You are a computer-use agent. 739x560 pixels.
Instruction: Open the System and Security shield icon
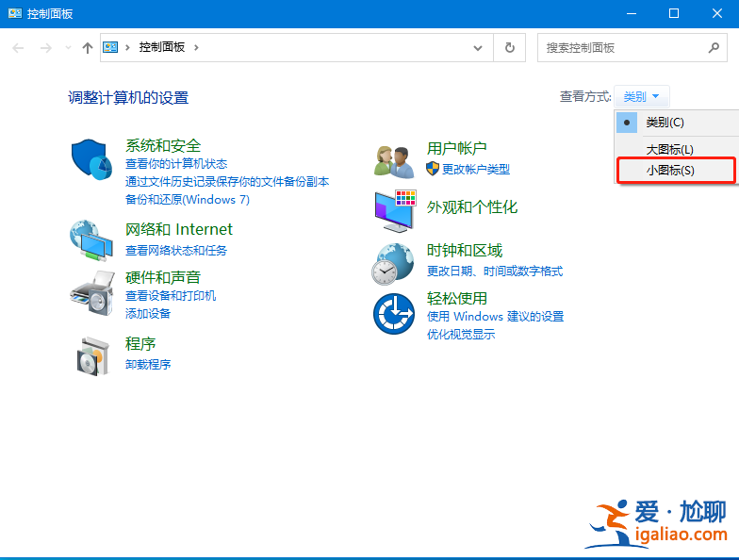point(91,159)
